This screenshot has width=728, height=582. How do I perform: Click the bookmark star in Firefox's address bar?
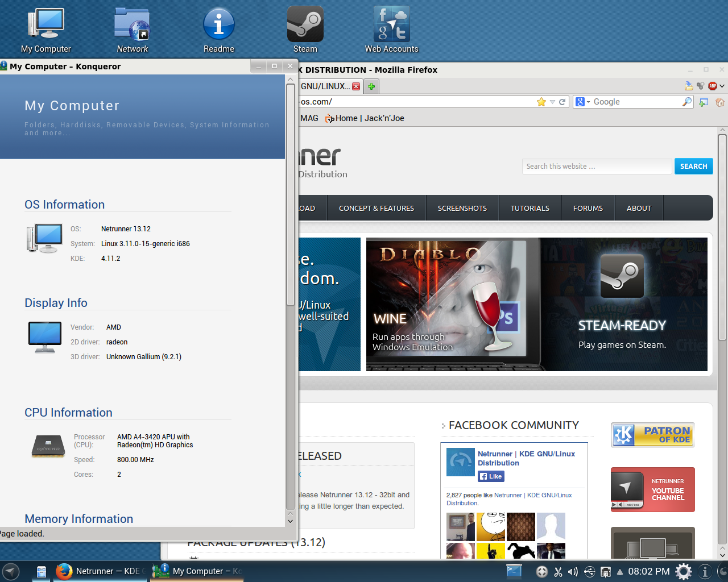pyautogui.click(x=541, y=102)
